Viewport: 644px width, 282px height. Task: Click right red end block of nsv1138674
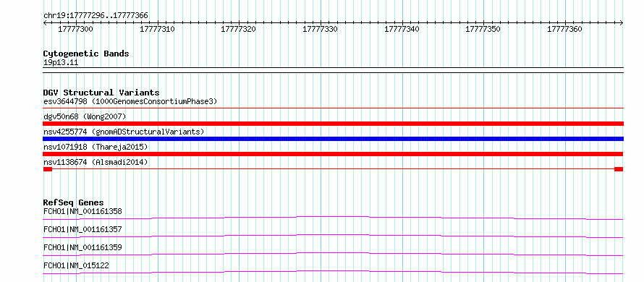619,169
